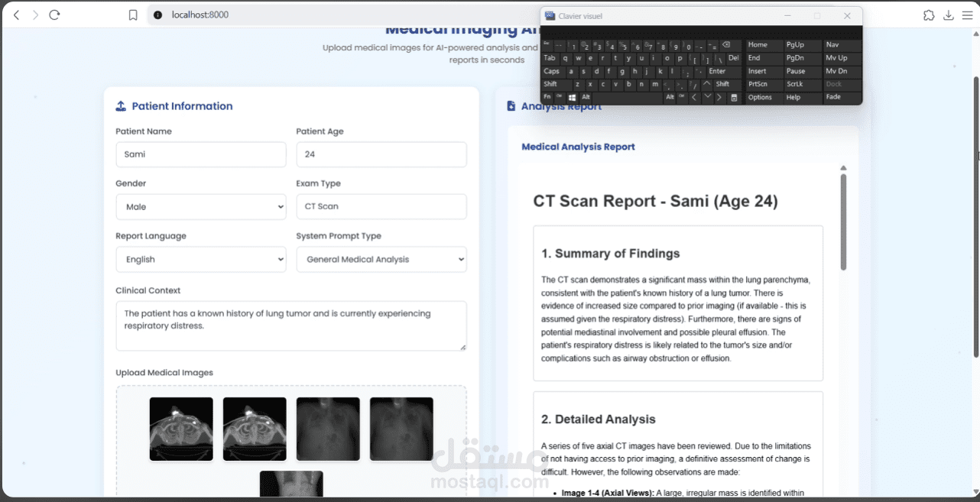The image size is (980, 502).
Task: Open the site information icon beside localhost:8000
Action: [157, 15]
